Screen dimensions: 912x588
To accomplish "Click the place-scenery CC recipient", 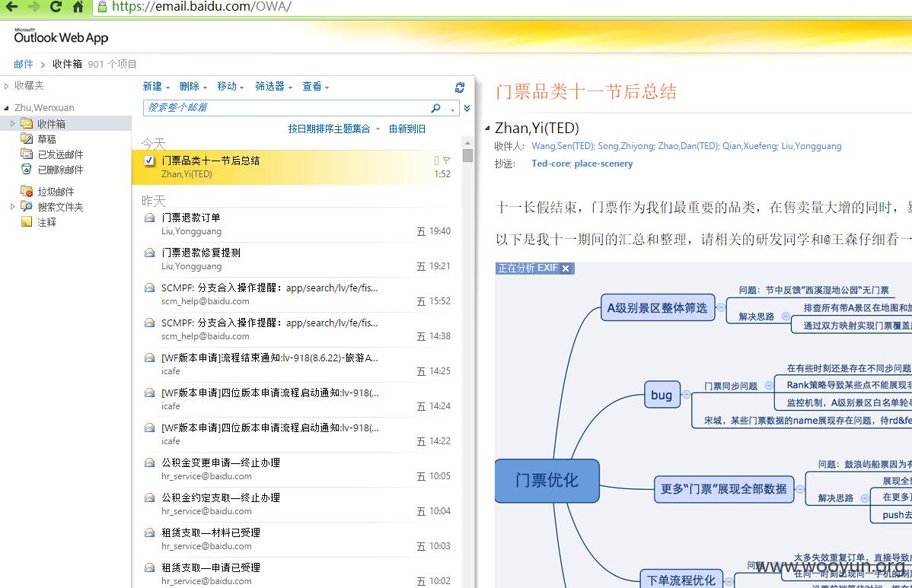I will pos(603,164).
